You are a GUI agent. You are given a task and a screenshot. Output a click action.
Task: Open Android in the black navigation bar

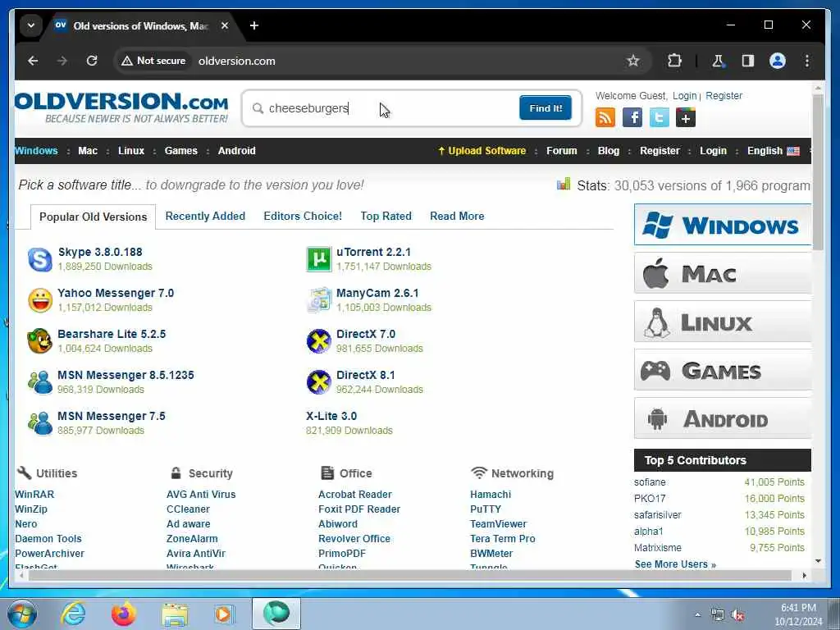pyautogui.click(x=237, y=151)
